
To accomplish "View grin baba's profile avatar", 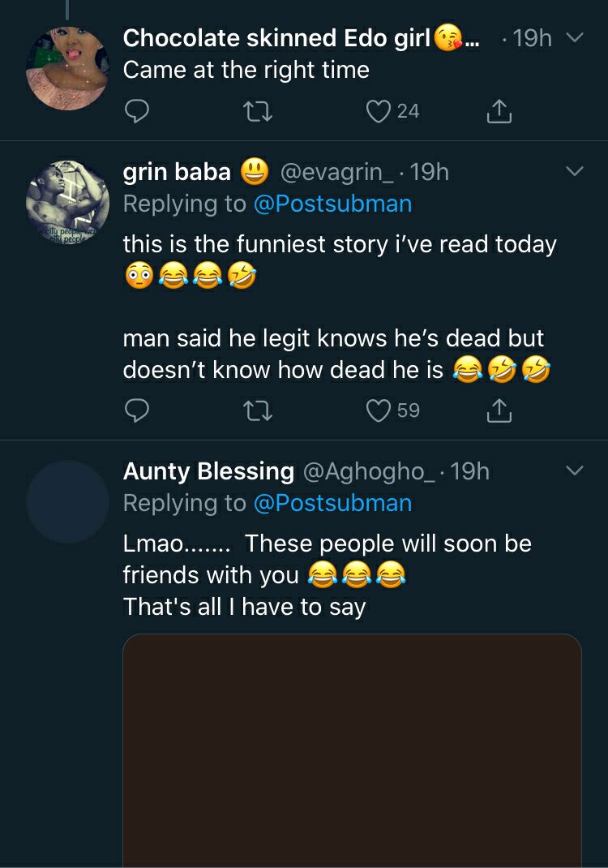I will click(x=67, y=201).
